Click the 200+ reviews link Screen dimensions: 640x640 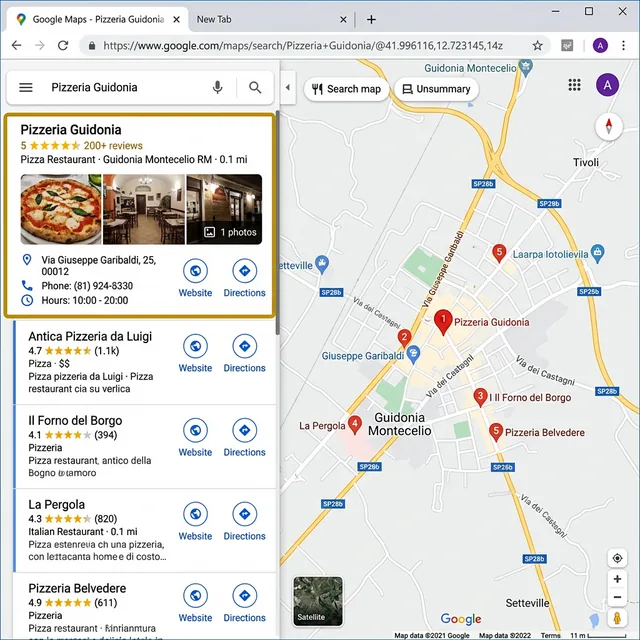pyautogui.click(x=113, y=146)
